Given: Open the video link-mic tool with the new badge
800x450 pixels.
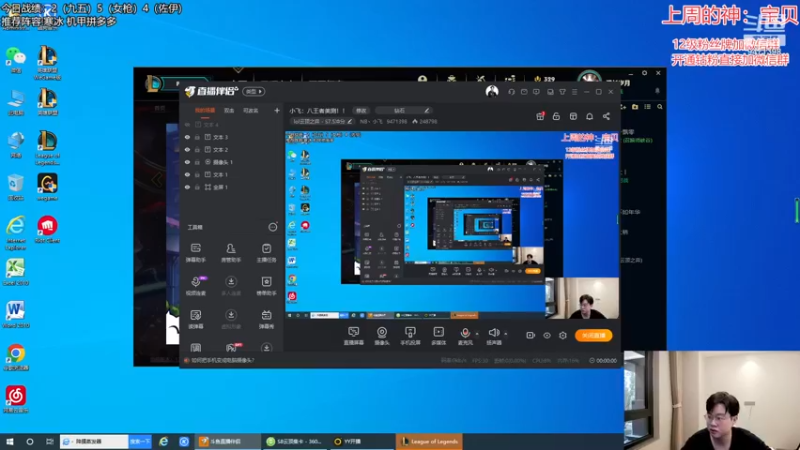Looking at the screenshot, I should pyautogui.click(x=196, y=286).
